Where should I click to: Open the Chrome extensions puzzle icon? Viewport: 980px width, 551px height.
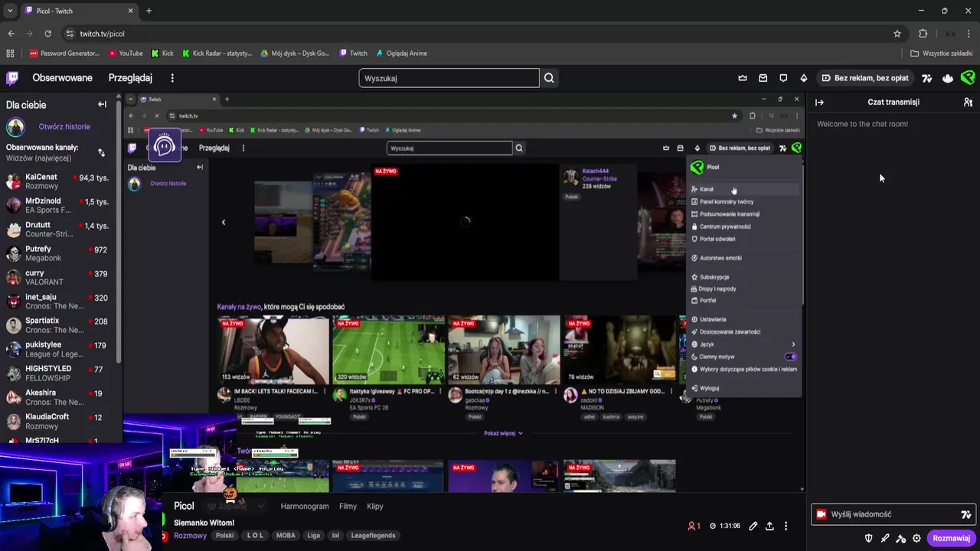pos(923,34)
